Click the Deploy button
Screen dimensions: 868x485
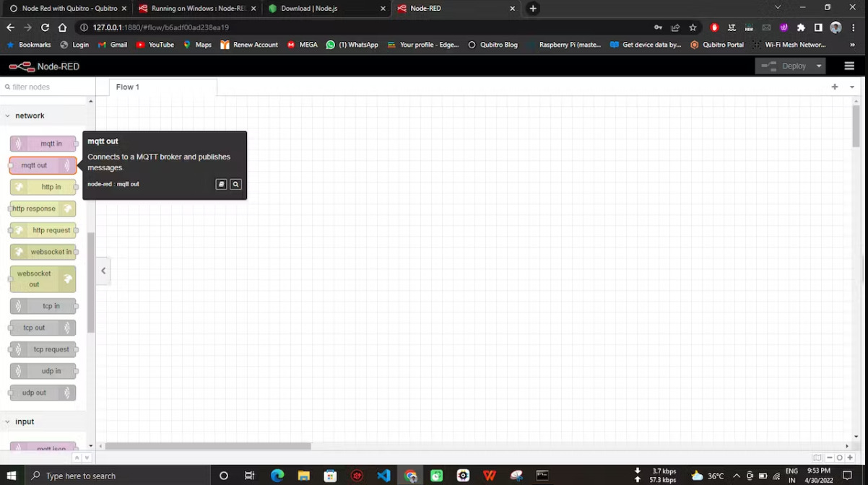pyautogui.click(x=784, y=66)
